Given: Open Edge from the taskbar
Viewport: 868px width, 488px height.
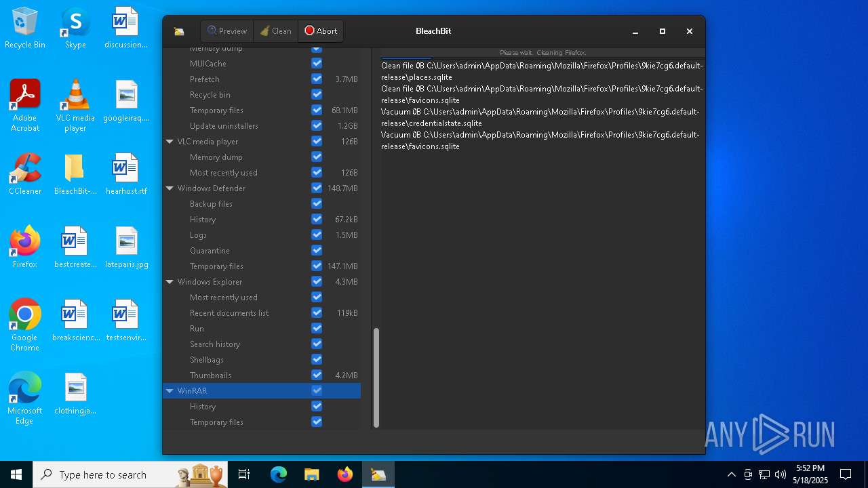Looking at the screenshot, I should click(x=279, y=474).
